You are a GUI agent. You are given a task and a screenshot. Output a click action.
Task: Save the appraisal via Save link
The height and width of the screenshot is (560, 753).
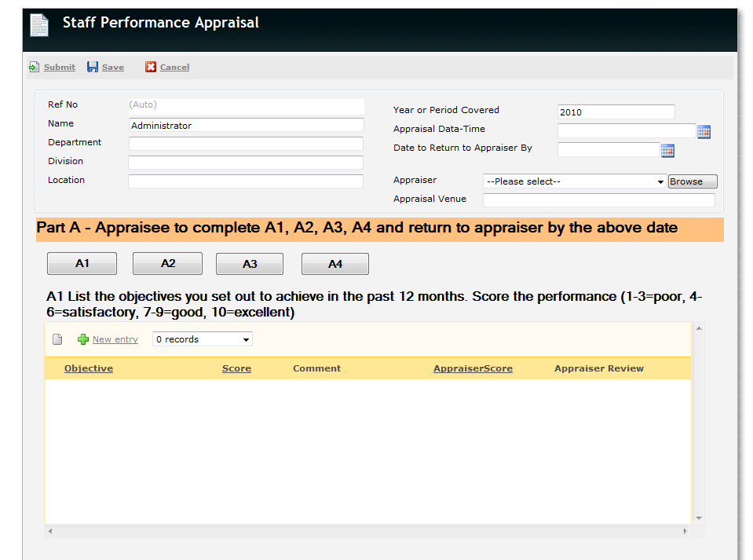pyautogui.click(x=113, y=68)
